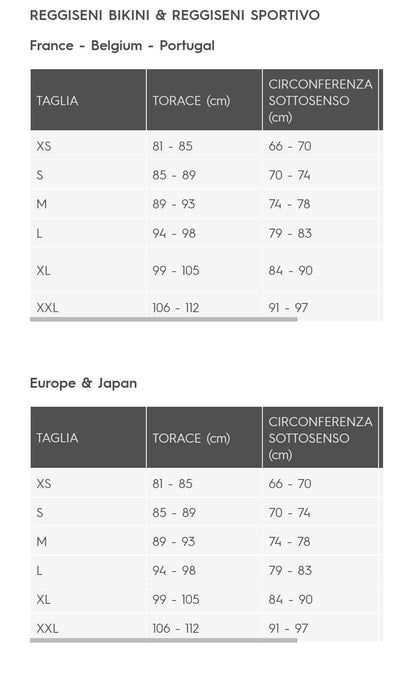Click the 84 - 90 value in Europe & Japan table
416x684 pixels.
(290, 599)
